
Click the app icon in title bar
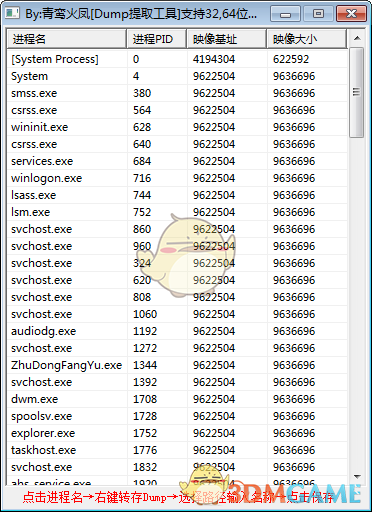point(12,13)
